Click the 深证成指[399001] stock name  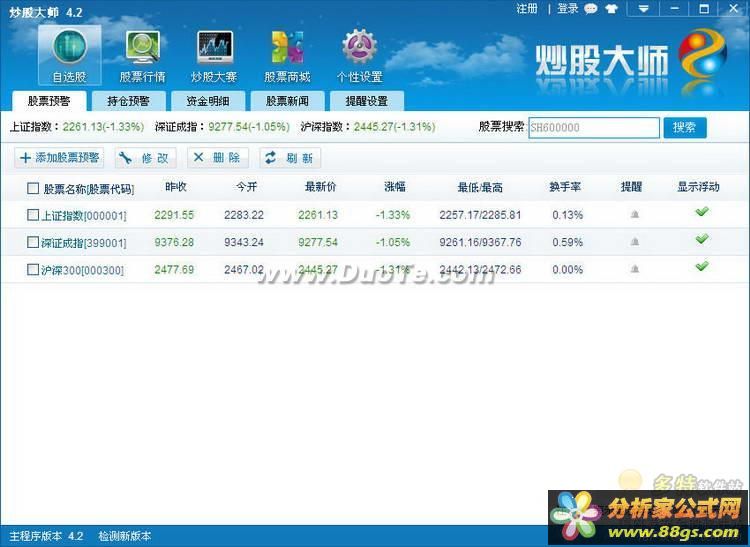click(84, 243)
